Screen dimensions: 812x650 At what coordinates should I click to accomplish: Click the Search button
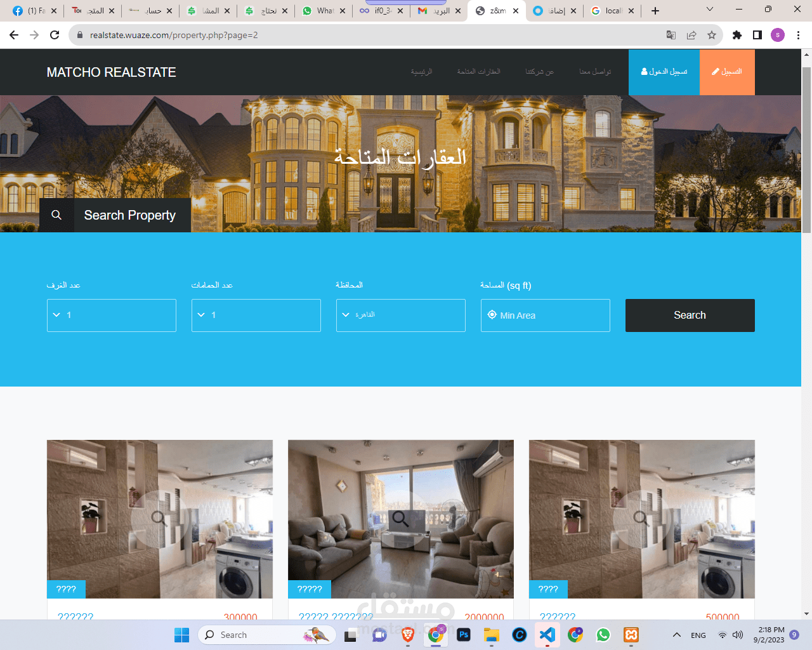coord(690,315)
